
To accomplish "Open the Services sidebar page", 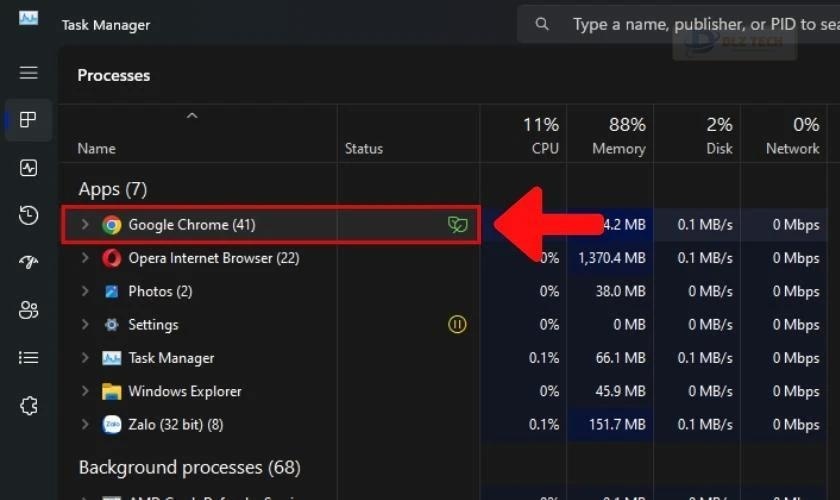I will coord(28,406).
